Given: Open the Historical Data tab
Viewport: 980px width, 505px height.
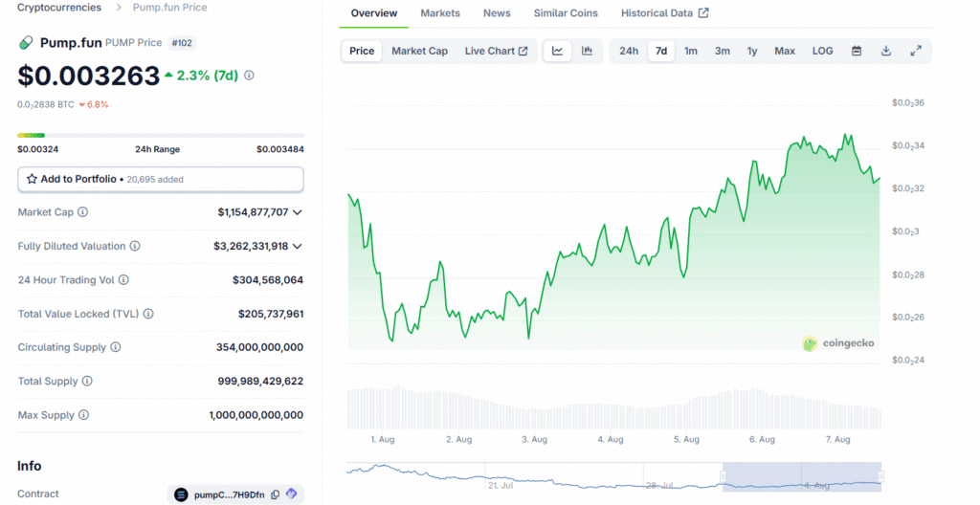Looking at the screenshot, I should pyautogui.click(x=664, y=13).
